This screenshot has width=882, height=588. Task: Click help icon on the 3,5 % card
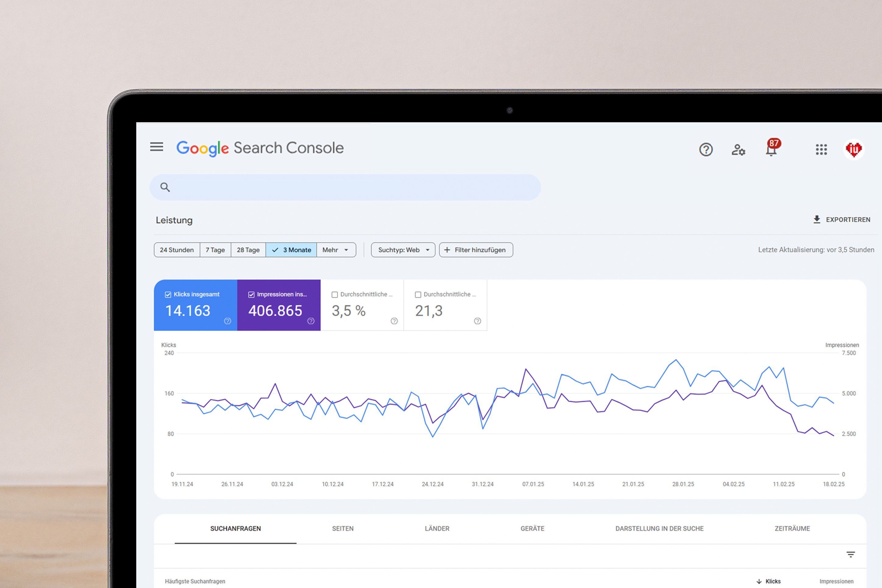[x=394, y=321]
